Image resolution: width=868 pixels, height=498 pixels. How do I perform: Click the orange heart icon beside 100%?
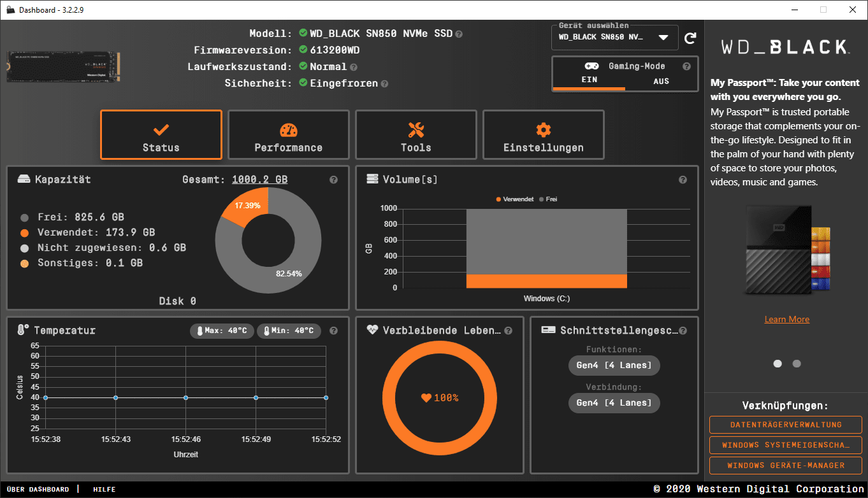(x=426, y=398)
